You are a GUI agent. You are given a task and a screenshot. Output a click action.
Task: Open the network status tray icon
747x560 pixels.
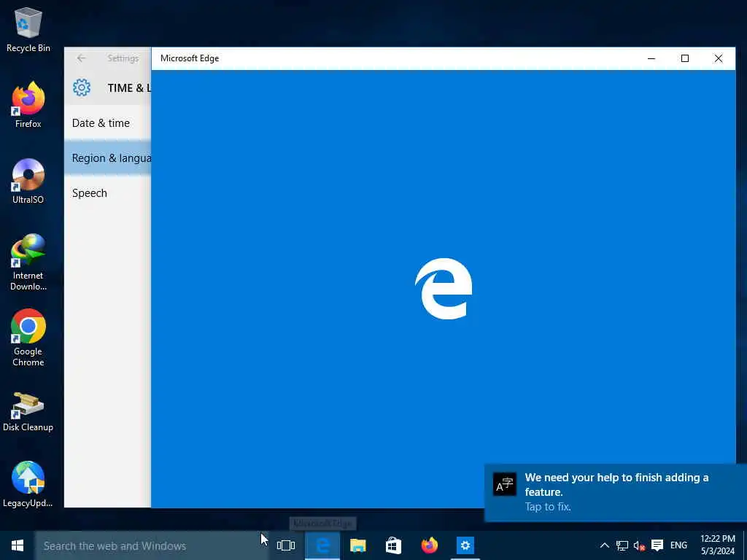point(622,545)
